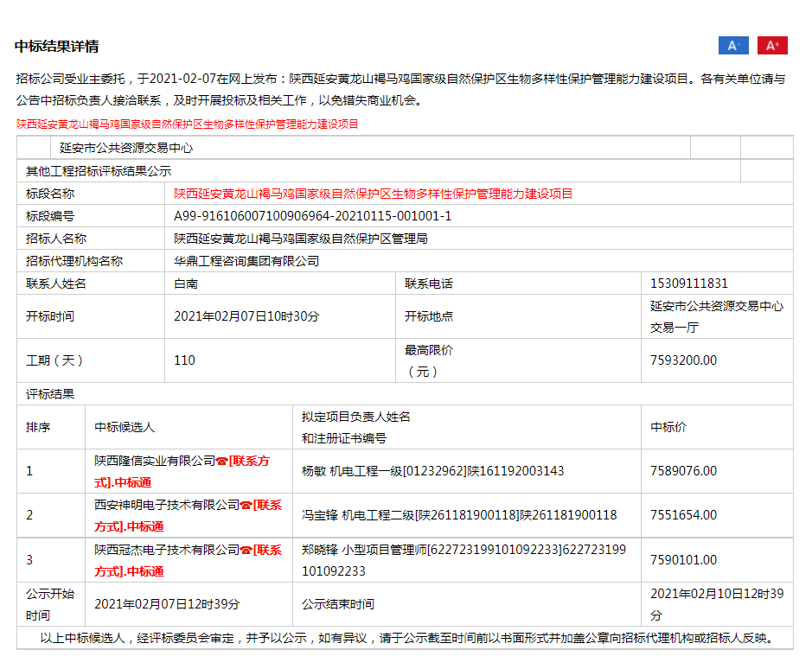Click the footer notice beginning 以上中标候选人

pyautogui.click(x=406, y=638)
